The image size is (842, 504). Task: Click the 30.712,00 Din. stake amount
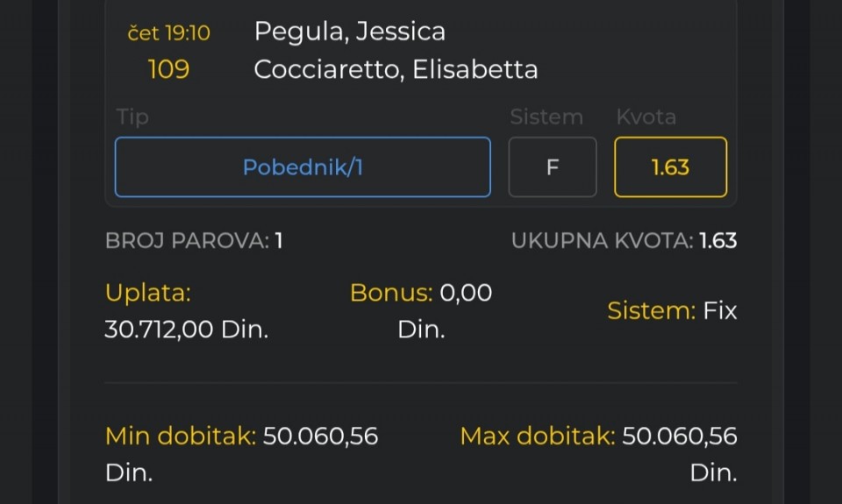(x=186, y=330)
